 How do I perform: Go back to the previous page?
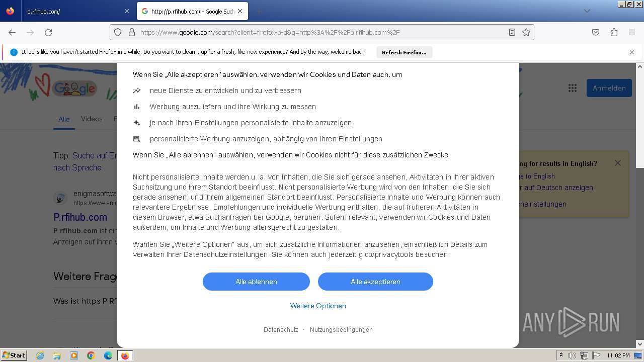12,32
